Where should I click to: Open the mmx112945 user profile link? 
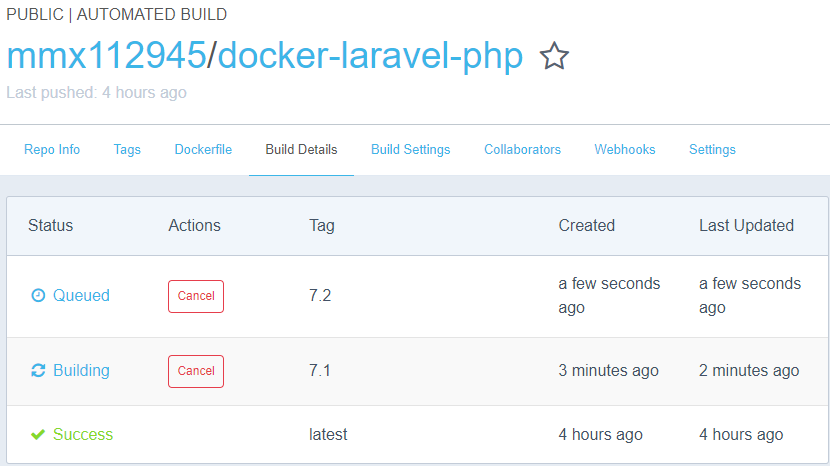pos(106,56)
